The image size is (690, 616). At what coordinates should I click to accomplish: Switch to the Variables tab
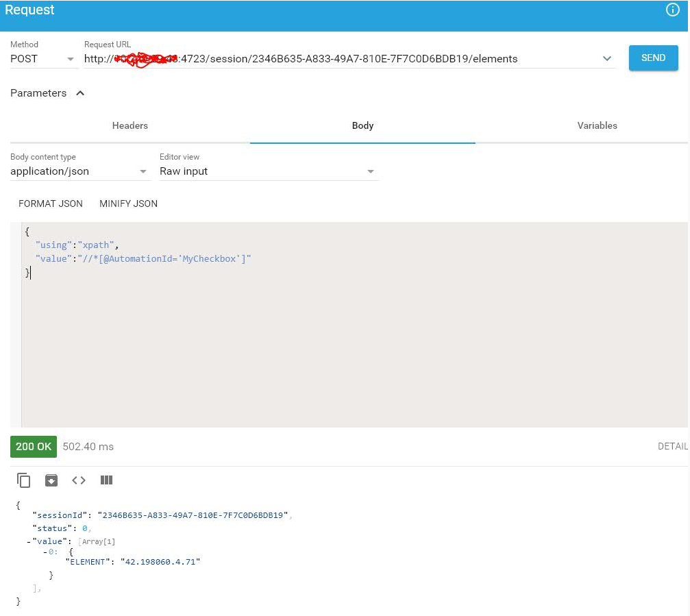pyautogui.click(x=597, y=125)
